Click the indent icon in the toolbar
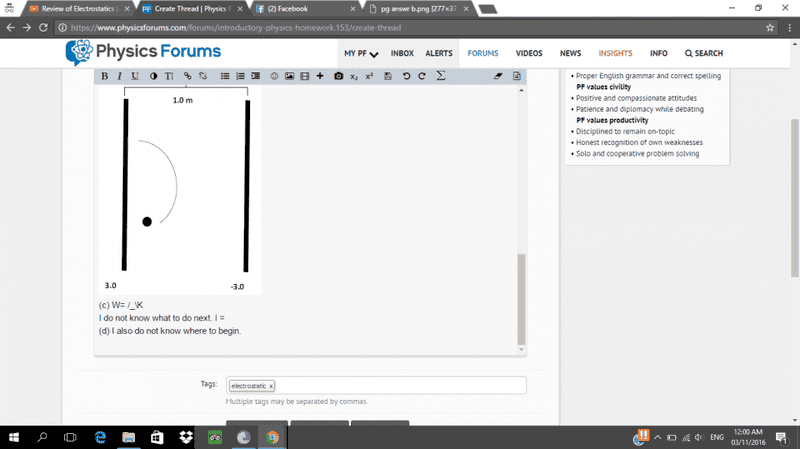 pos(256,76)
